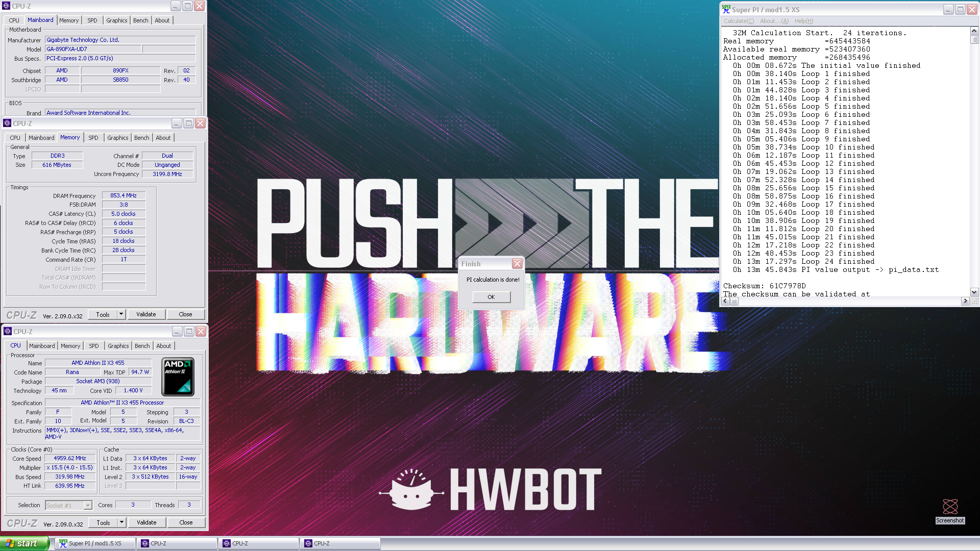The image size is (980, 551).
Task: Open Mainboard tab in bottom CPU-Z window
Action: [42, 346]
